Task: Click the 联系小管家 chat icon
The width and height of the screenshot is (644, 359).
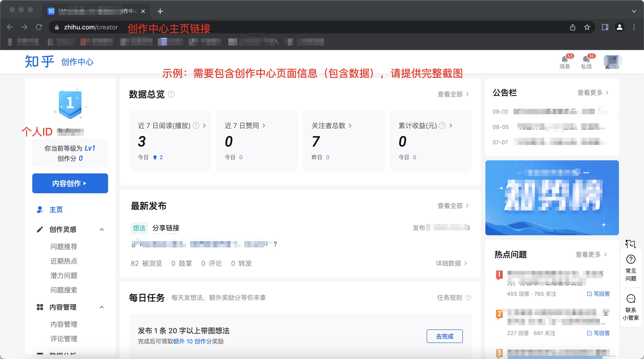Action: [x=630, y=298]
